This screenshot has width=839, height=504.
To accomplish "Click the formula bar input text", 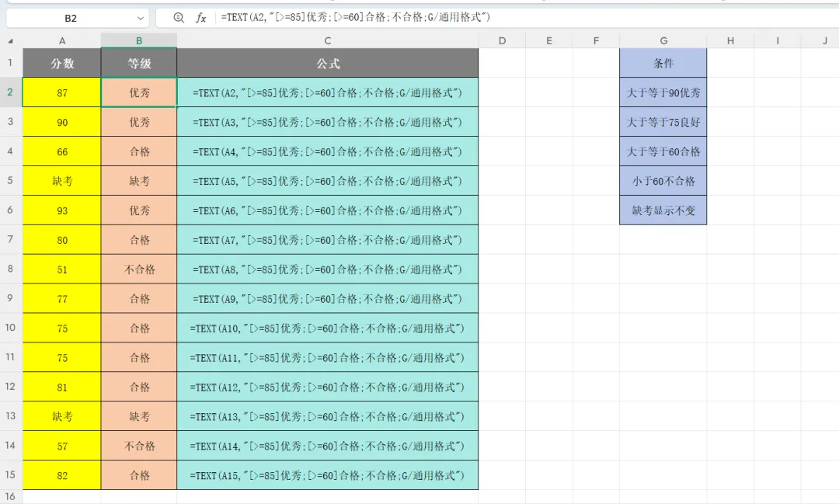I will pyautogui.click(x=355, y=17).
